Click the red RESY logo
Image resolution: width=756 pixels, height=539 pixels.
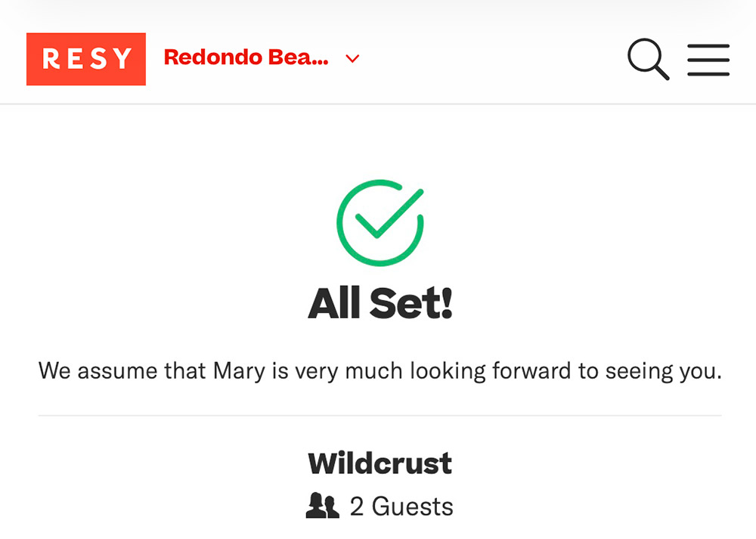(x=85, y=59)
